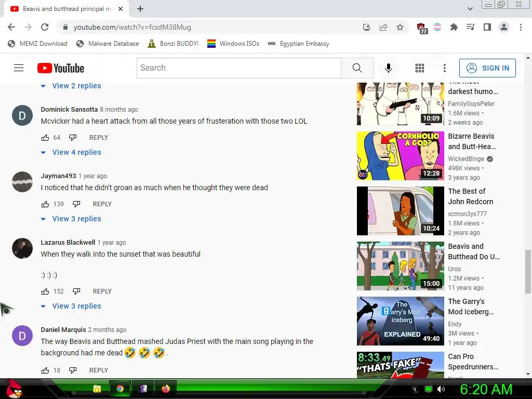Open the Bonzi BUDDY! bookmark

click(x=173, y=44)
